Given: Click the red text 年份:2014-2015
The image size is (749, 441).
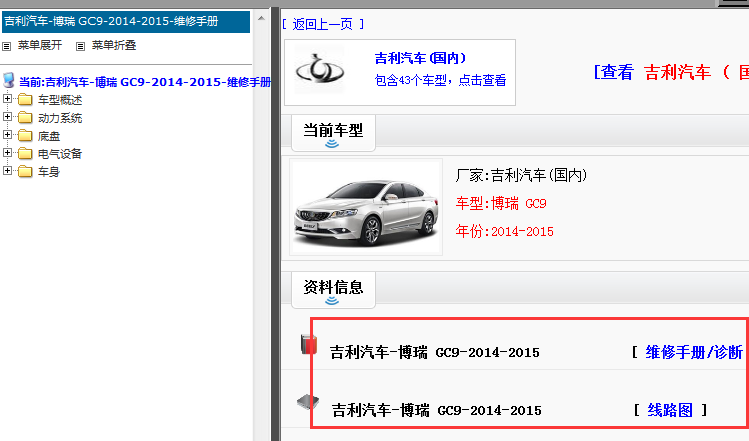Looking at the screenshot, I should pos(504,231).
